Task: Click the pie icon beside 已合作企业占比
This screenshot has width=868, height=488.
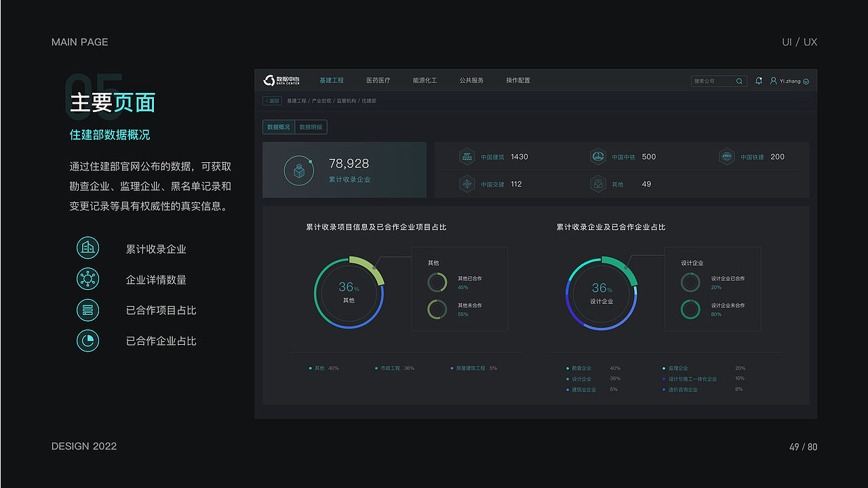Action: [x=87, y=341]
